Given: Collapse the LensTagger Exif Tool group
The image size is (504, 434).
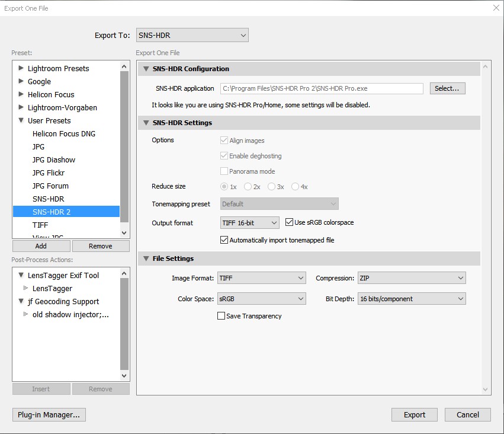Looking at the screenshot, I should pos(21,275).
